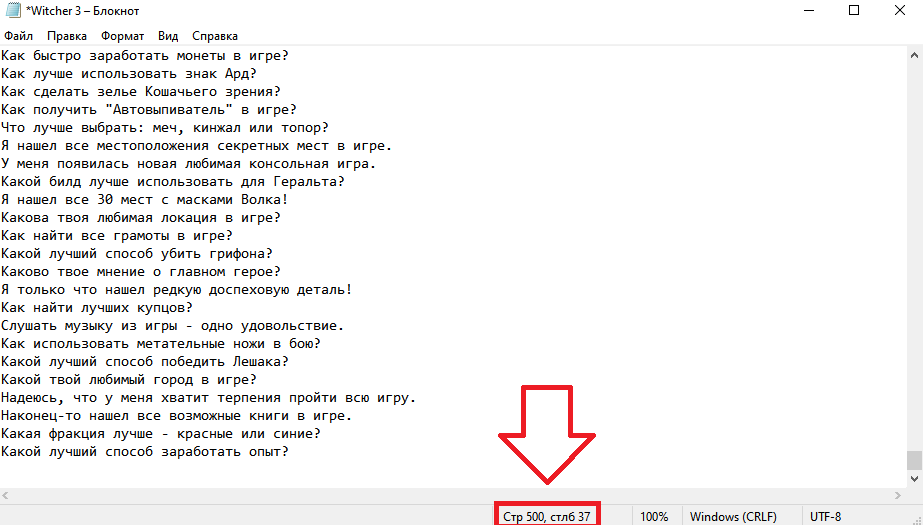This screenshot has height=525, width=923.
Task: Click the Стр 500, стлб 37 status indicator
Action: pyautogui.click(x=546, y=516)
